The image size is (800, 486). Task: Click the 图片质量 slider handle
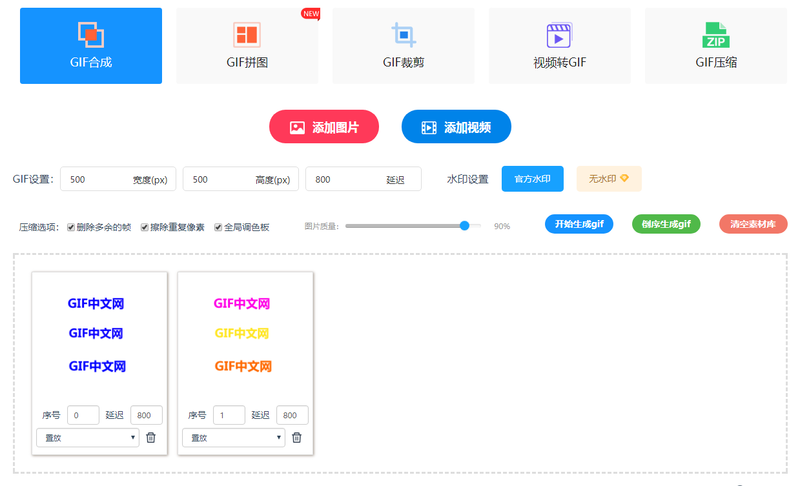click(464, 225)
